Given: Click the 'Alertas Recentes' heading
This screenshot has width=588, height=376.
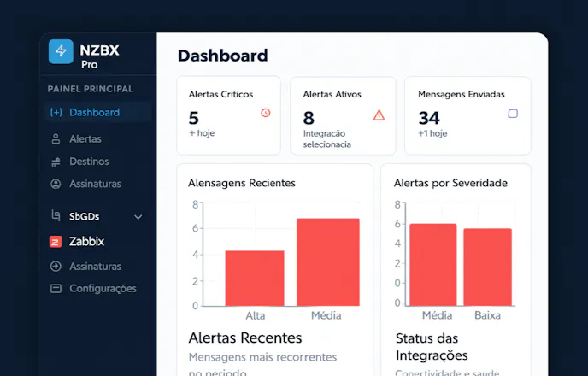Looking at the screenshot, I should pos(245,338).
